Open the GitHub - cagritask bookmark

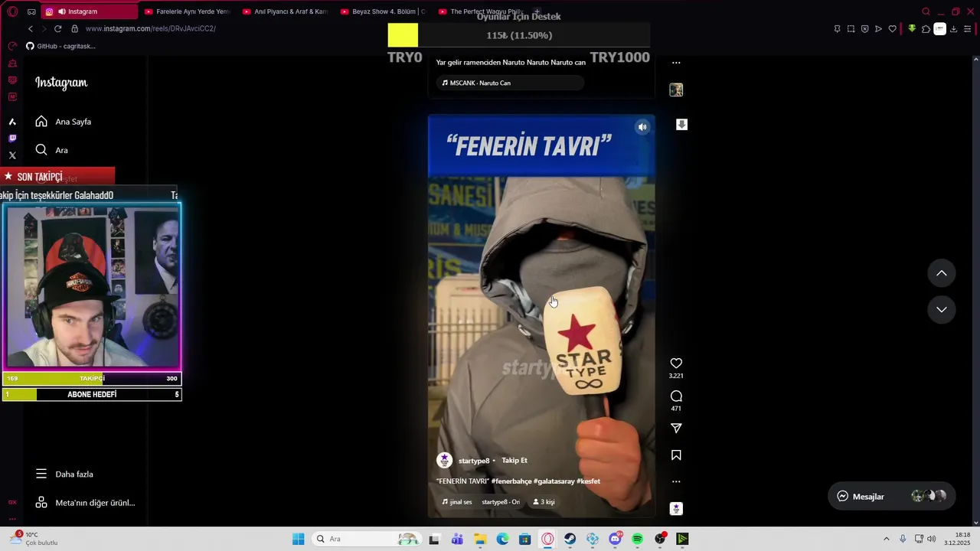coord(61,46)
